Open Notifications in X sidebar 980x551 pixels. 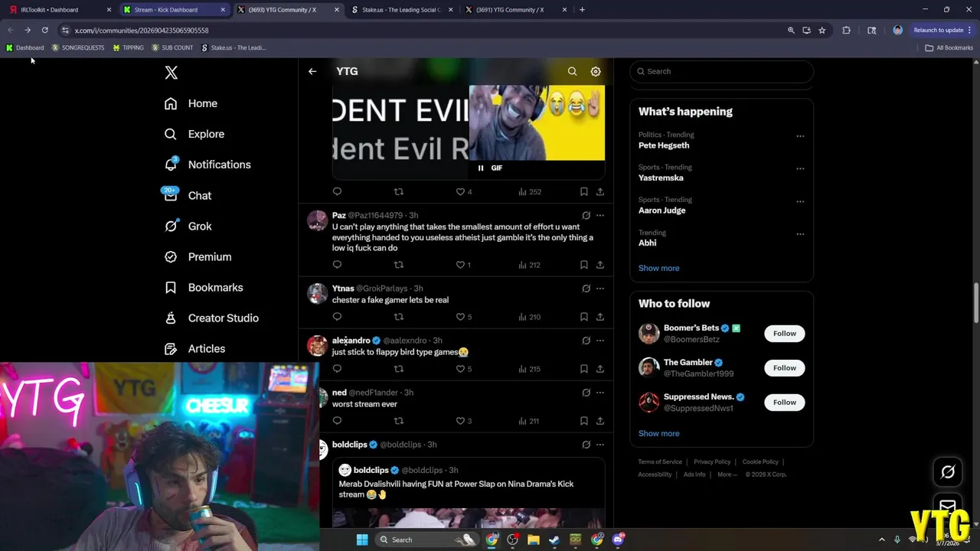click(207, 165)
